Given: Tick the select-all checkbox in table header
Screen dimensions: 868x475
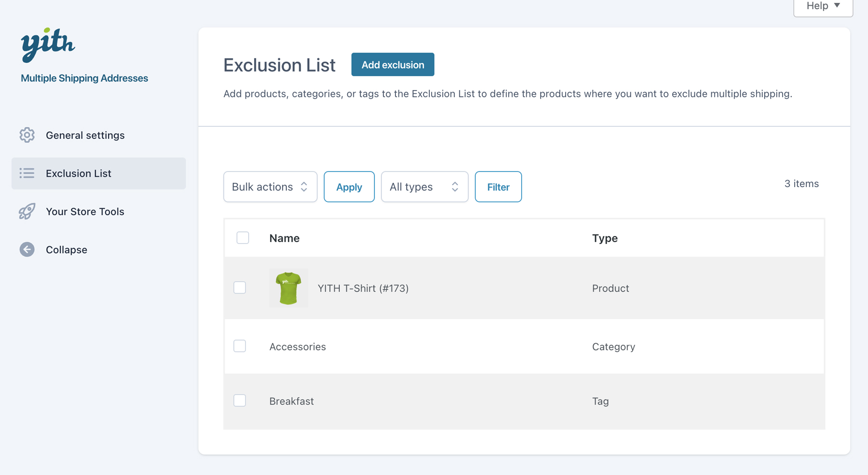Looking at the screenshot, I should pos(243,238).
